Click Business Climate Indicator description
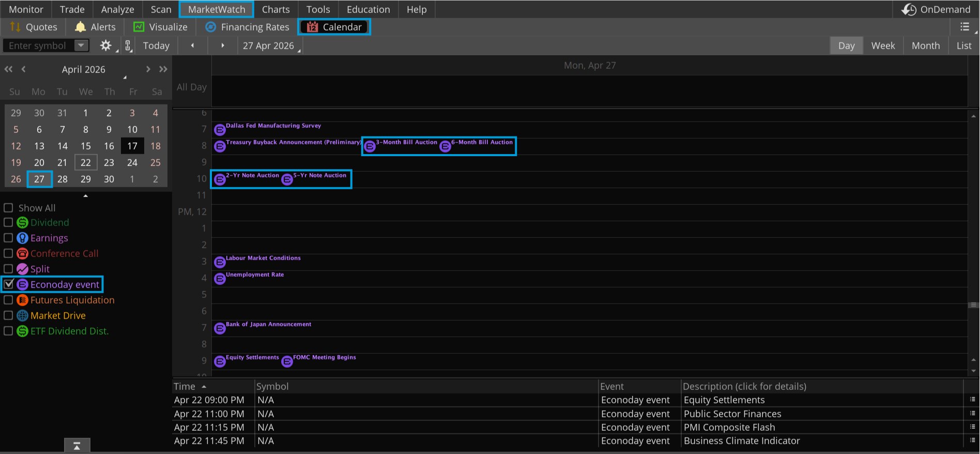Image resolution: width=980 pixels, height=454 pixels. pyautogui.click(x=742, y=441)
